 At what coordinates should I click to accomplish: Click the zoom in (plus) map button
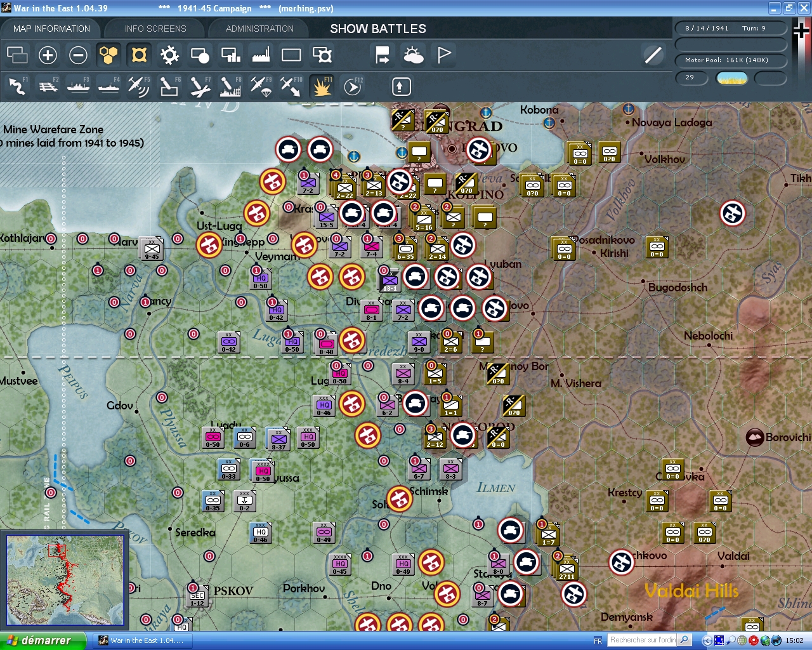point(48,55)
